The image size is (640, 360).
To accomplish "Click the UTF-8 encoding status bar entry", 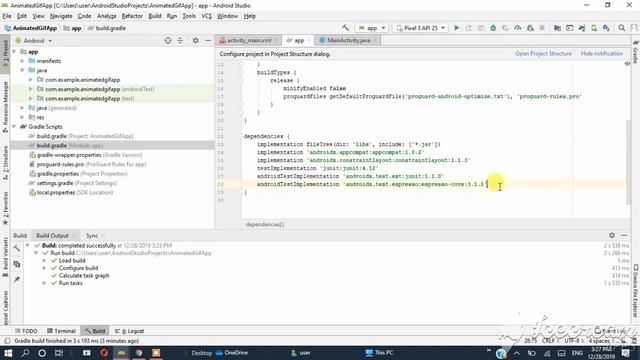I will coord(572,340).
